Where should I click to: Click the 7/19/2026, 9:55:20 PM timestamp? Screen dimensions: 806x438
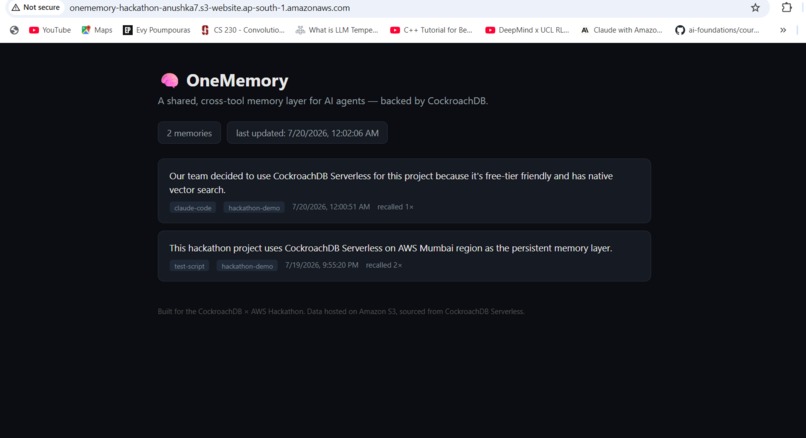[x=322, y=265]
